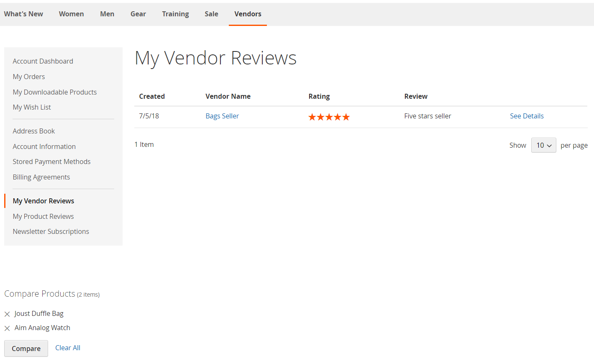The height and width of the screenshot is (364, 594).
Task: Open the Sale menu item
Action: click(x=211, y=14)
